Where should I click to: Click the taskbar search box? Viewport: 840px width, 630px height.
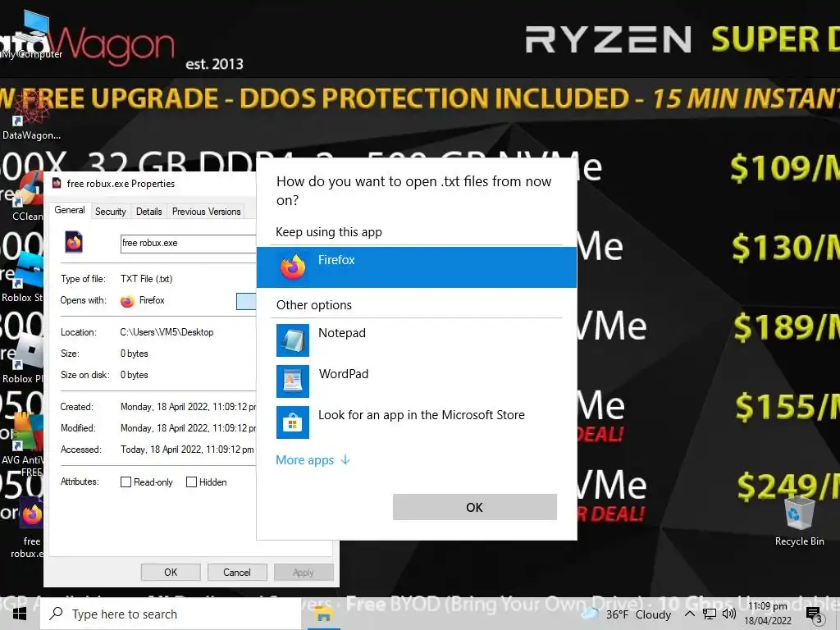pos(171,614)
